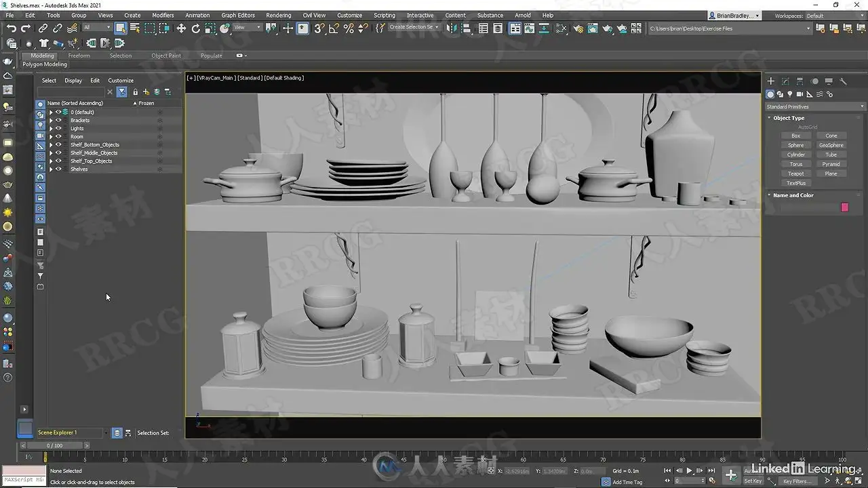Click the Sphere primitive button
The width and height of the screenshot is (868, 488).
(x=796, y=145)
